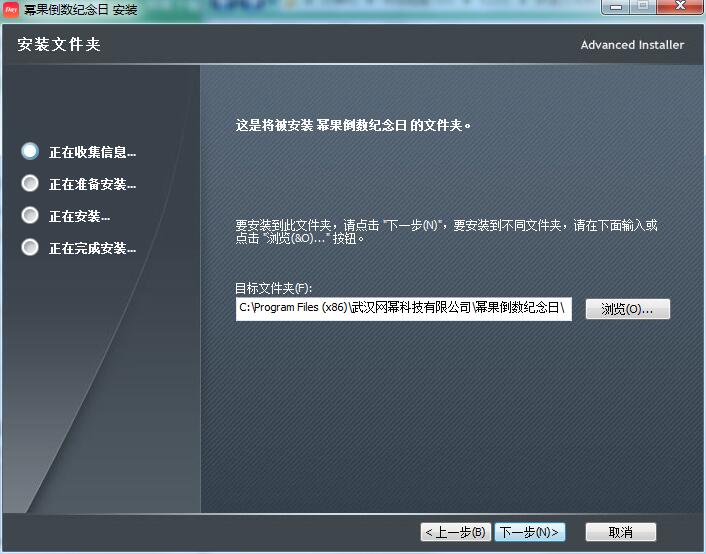Click the disabled maximize button
This screenshot has height=554, width=706.
click(643, 7)
